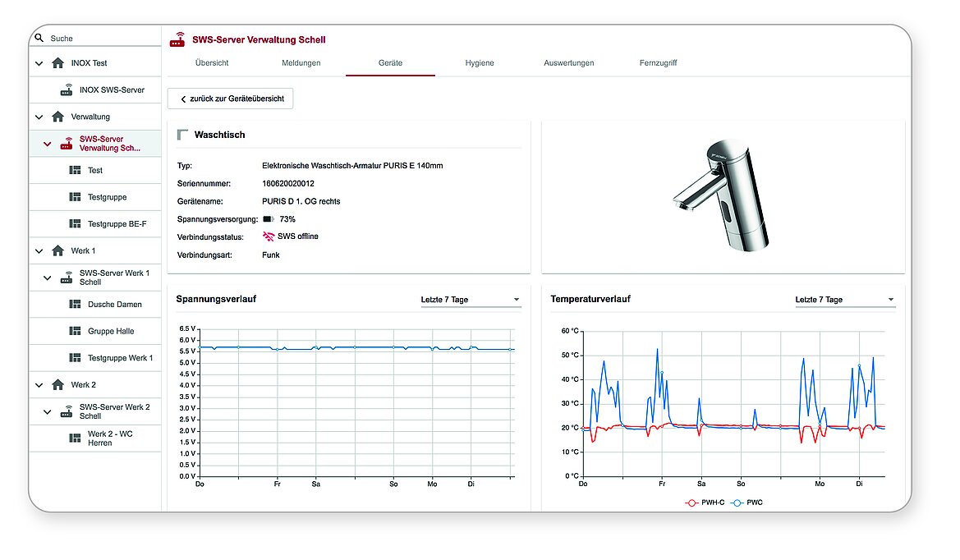Screen dimensions: 960x560
Task: Click the battery level icon
Action: (269, 220)
